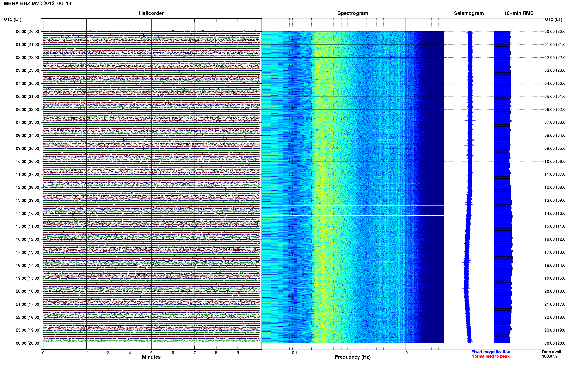Click the lower white gap line in spectrogram
The image size is (588, 368).
(353, 215)
